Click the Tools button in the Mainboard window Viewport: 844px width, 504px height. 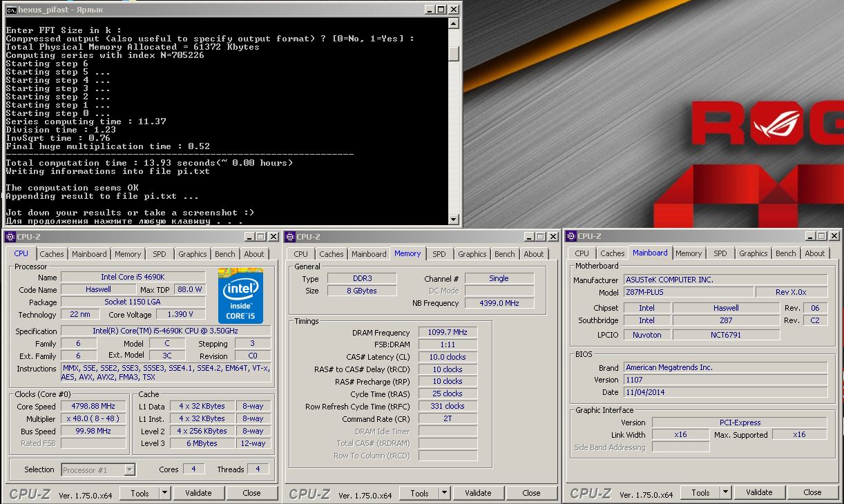(700, 492)
